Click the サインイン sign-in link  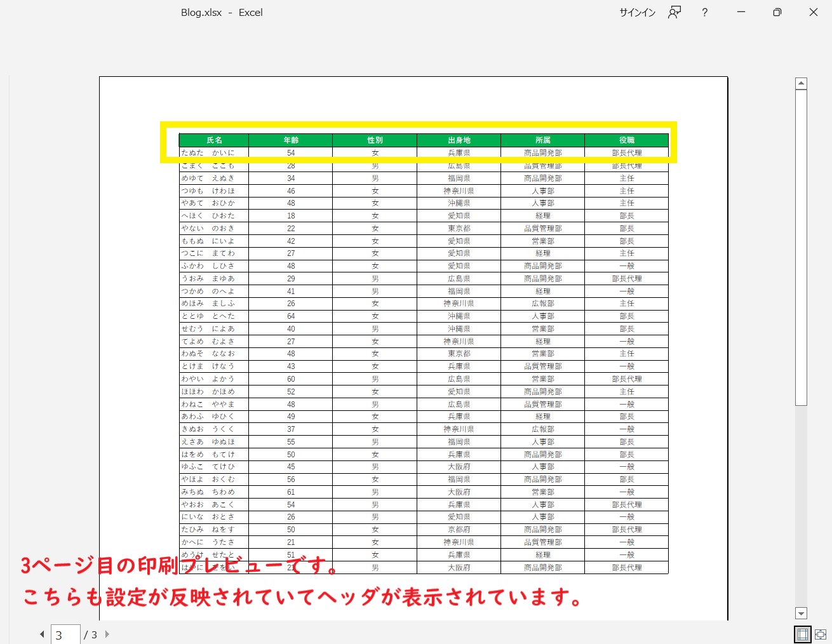click(x=637, y=12)
